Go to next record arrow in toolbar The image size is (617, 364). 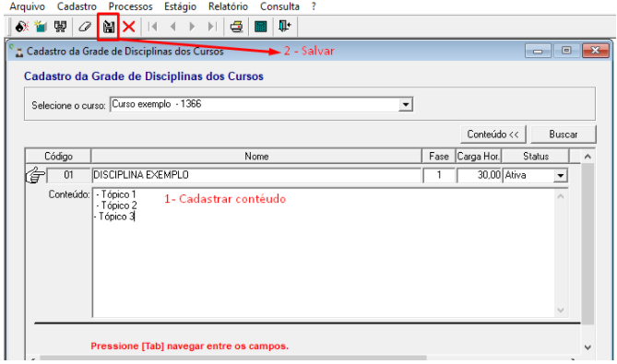192,27
